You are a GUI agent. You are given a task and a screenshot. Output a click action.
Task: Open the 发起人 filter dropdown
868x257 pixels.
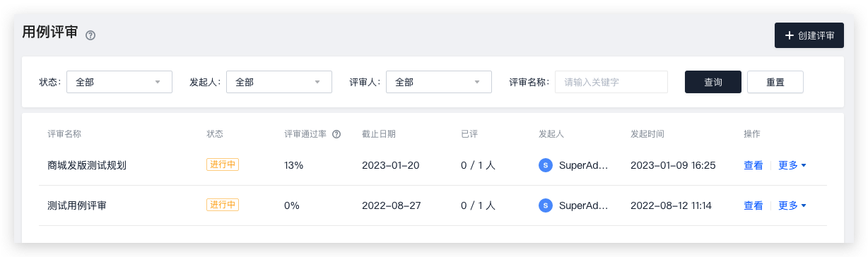279,82
